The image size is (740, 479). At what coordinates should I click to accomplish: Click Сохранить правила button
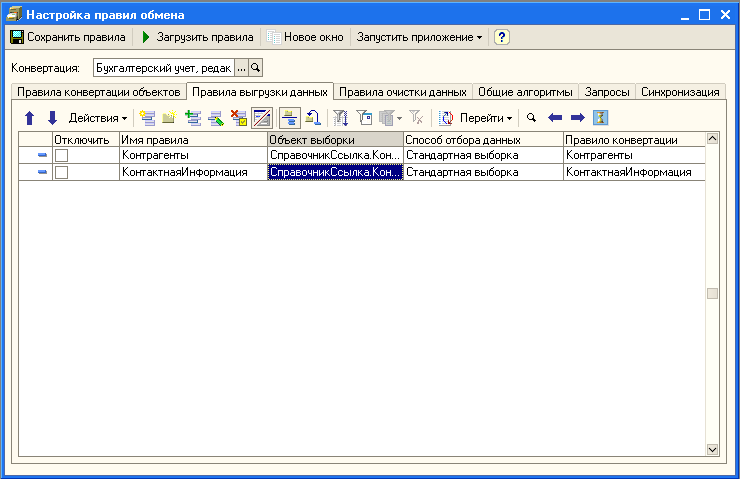pos(68,37)
